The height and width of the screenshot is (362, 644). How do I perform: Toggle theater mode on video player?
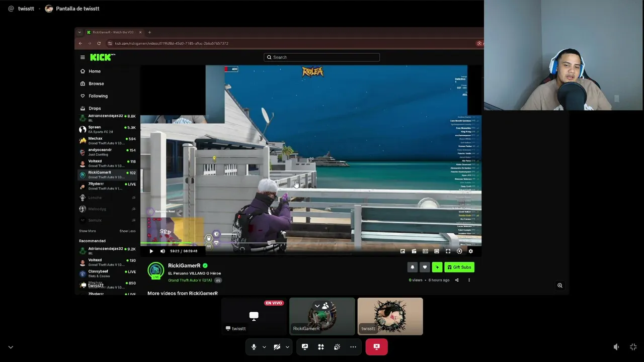click(x=437, y=251)
